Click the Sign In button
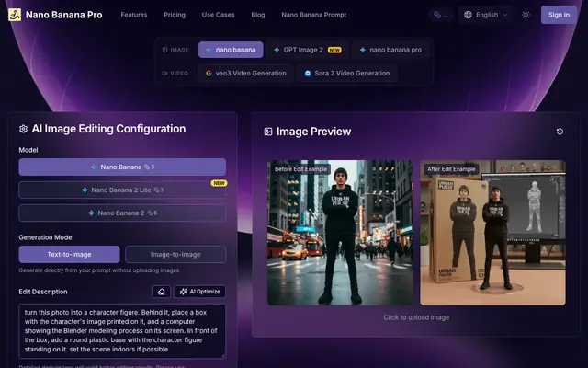This screenshot has width=588, height=368. pyautogui.click(x=559, y=15)
